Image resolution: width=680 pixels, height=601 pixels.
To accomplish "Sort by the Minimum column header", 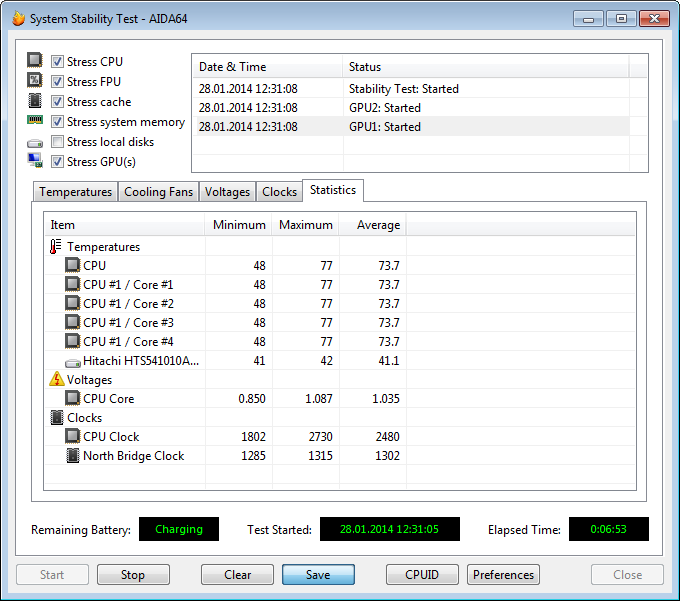I will (238, 225).
